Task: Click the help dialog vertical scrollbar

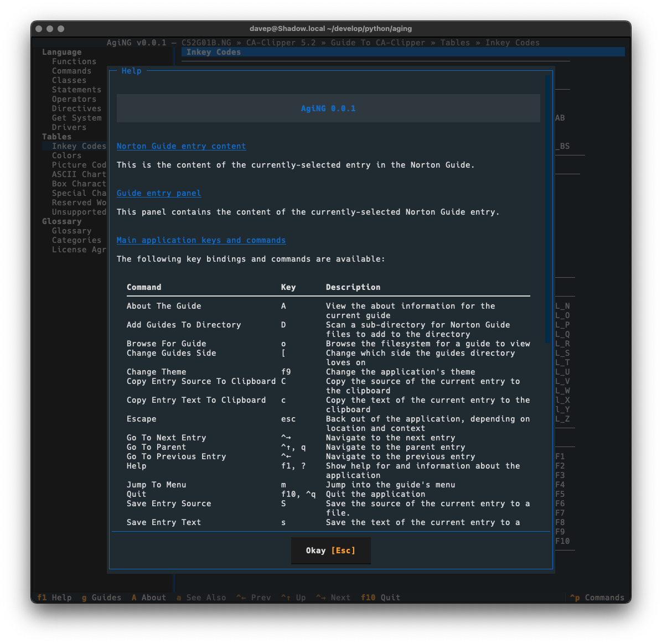Action: [x=547, y=209]
